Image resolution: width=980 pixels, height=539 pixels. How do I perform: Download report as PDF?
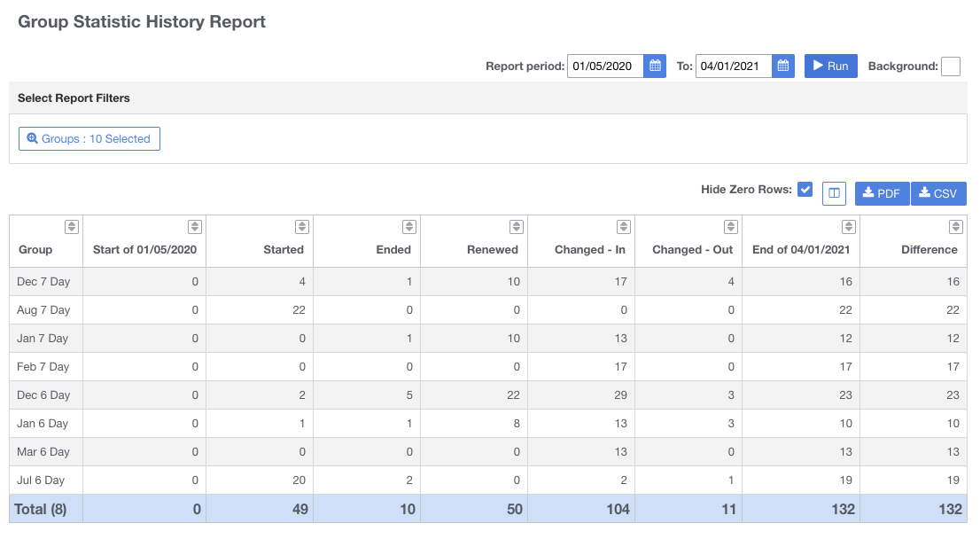pyautogui.click(x=882, y=193)
